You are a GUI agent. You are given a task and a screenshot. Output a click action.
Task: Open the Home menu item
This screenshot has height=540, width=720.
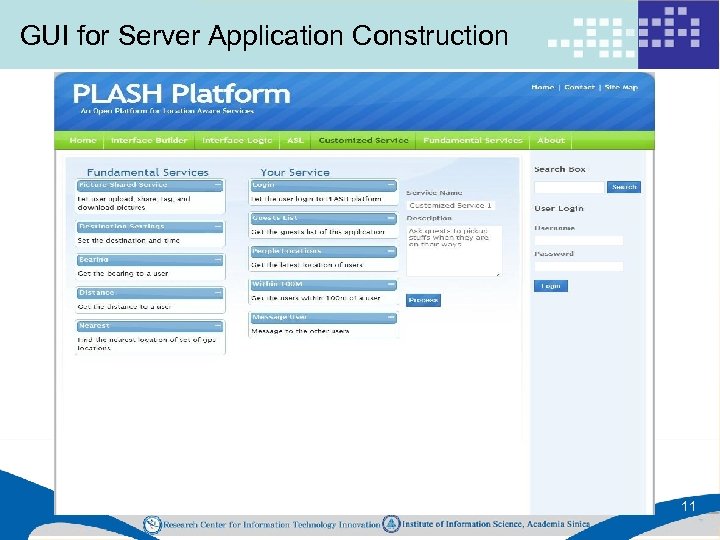click(x=83, y=141)
